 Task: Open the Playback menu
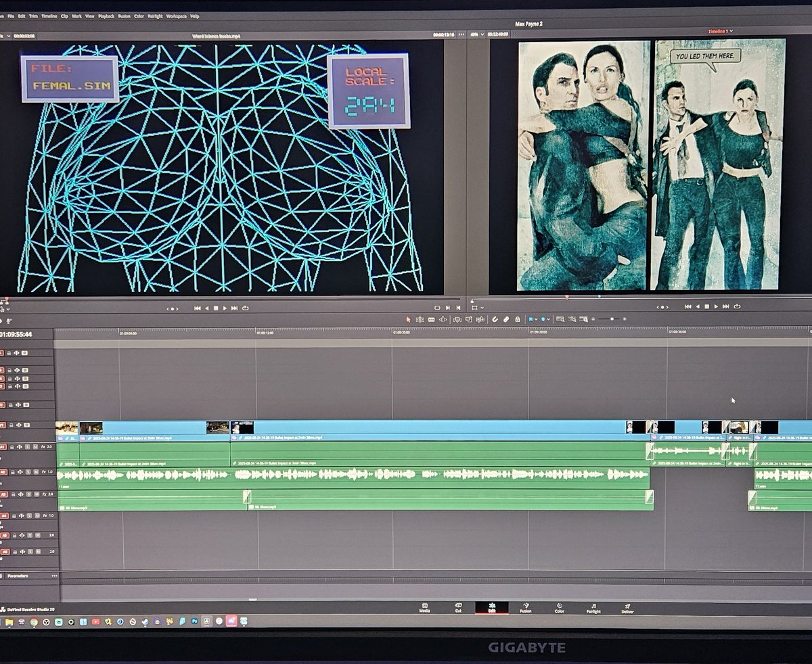(x=106, y=16)
